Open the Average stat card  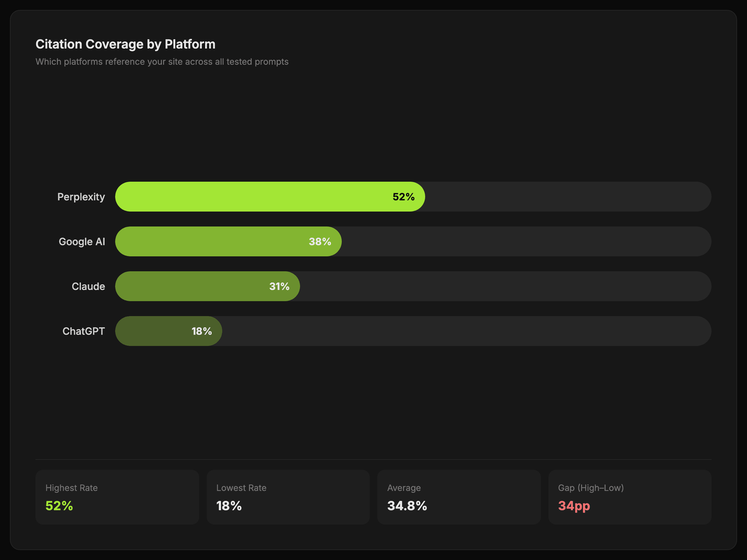click(459, 497)
